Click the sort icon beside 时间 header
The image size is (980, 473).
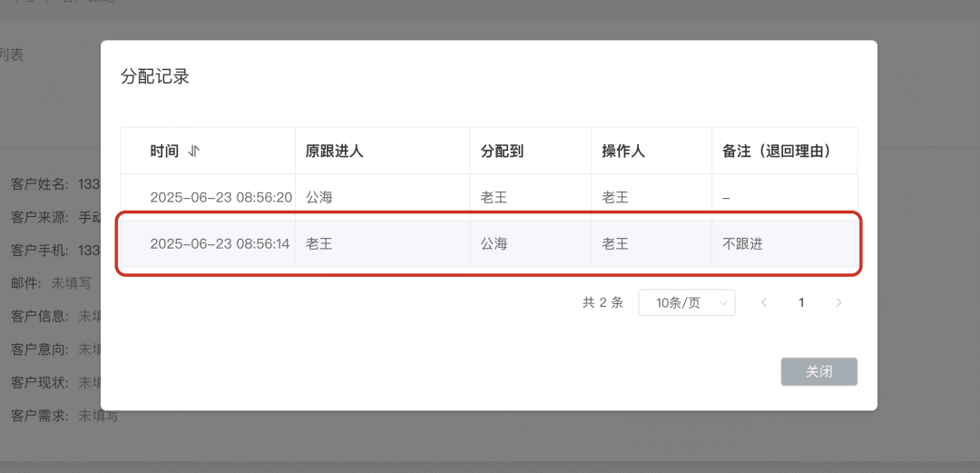pos(193,152)
